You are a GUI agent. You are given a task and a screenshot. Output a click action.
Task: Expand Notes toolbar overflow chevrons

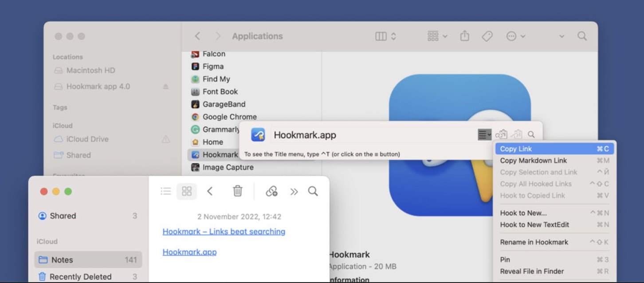coord(294,192)
